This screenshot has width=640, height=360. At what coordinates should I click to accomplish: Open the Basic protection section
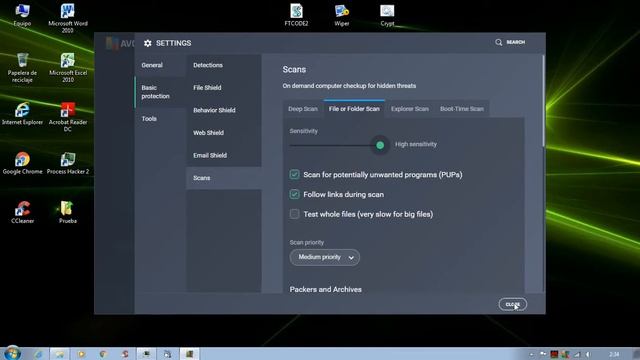pyautogui.click(x=160, y=92)
